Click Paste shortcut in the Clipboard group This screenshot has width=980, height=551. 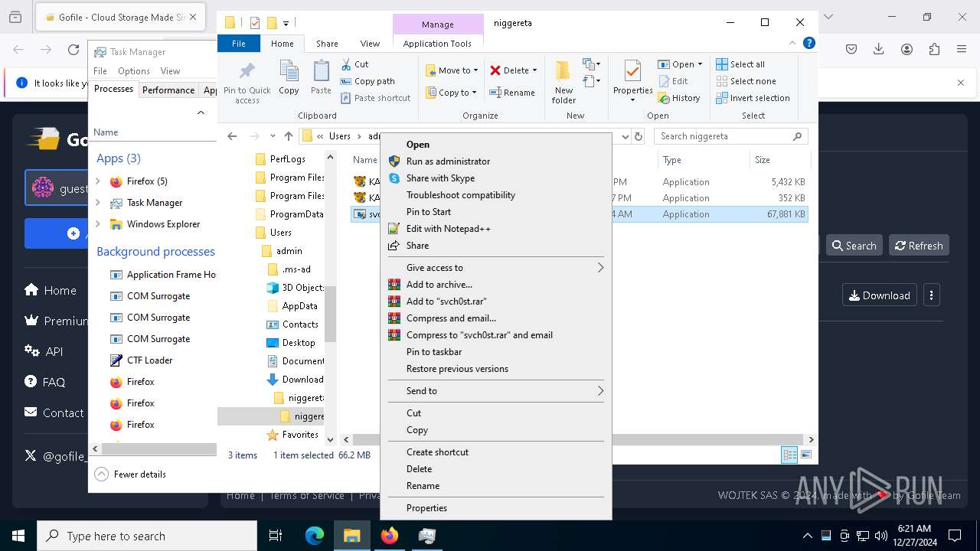[376, 98]
